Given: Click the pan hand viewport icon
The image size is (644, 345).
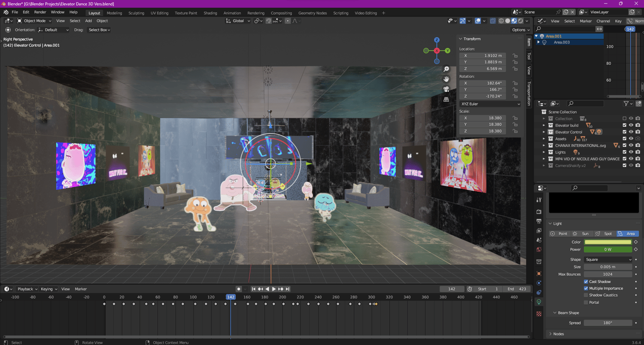Looking at the screenshot, I should click(x=446, y=79).
